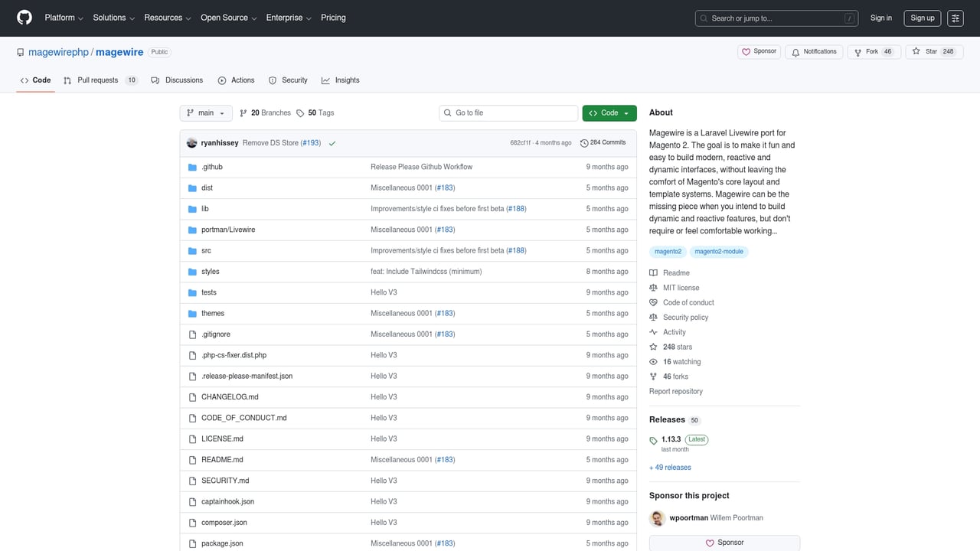Switch to the Pull requests tab
Image resolution: width=980 pixels, height=551 pixels.
pos(96,80)
